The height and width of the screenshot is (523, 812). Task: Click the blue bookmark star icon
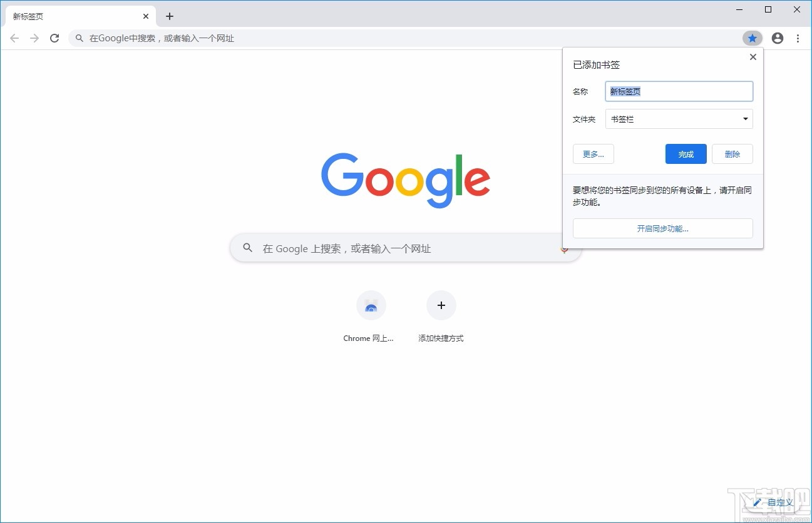click(753, 38)
